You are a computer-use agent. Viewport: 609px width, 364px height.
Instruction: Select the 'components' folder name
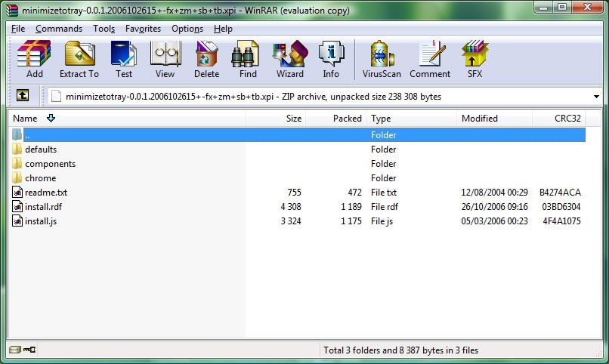50,164
